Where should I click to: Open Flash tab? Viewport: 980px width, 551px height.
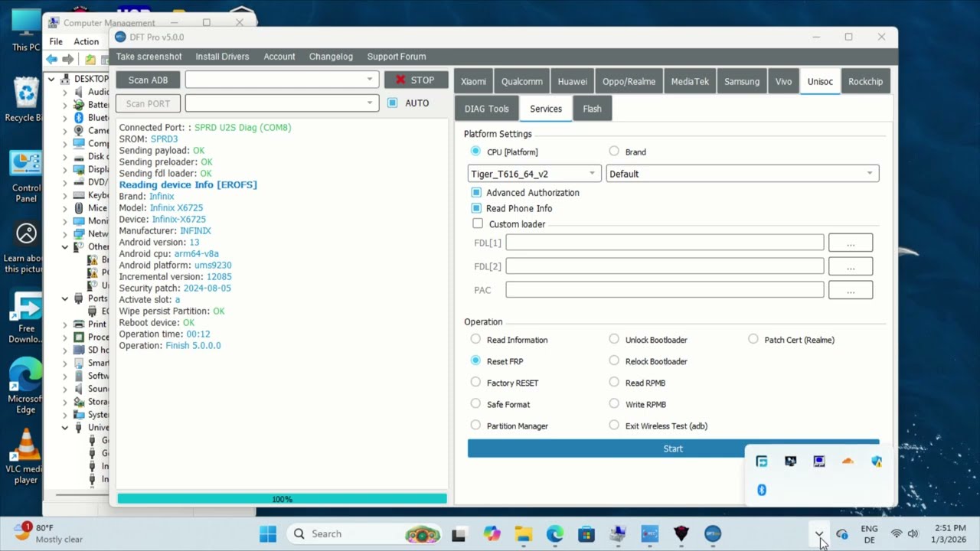coord(592,109)
